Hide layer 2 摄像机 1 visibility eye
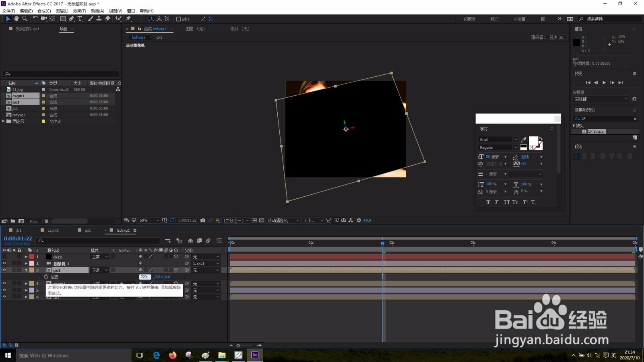 [x=4, y=263]
